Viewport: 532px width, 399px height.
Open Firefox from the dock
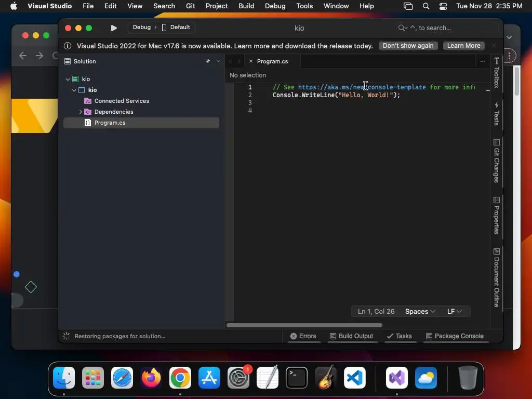(x=151, y=378)
